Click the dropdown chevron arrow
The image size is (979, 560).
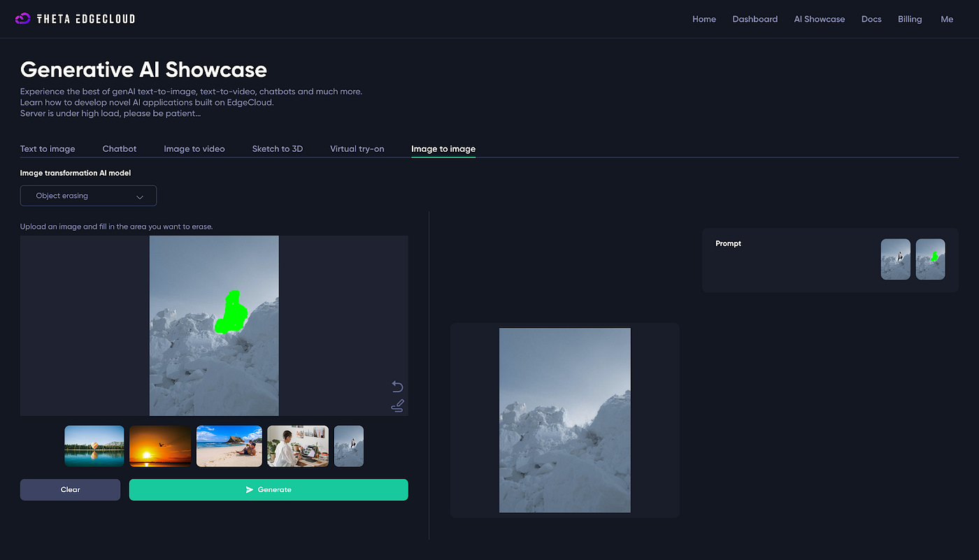140,196
